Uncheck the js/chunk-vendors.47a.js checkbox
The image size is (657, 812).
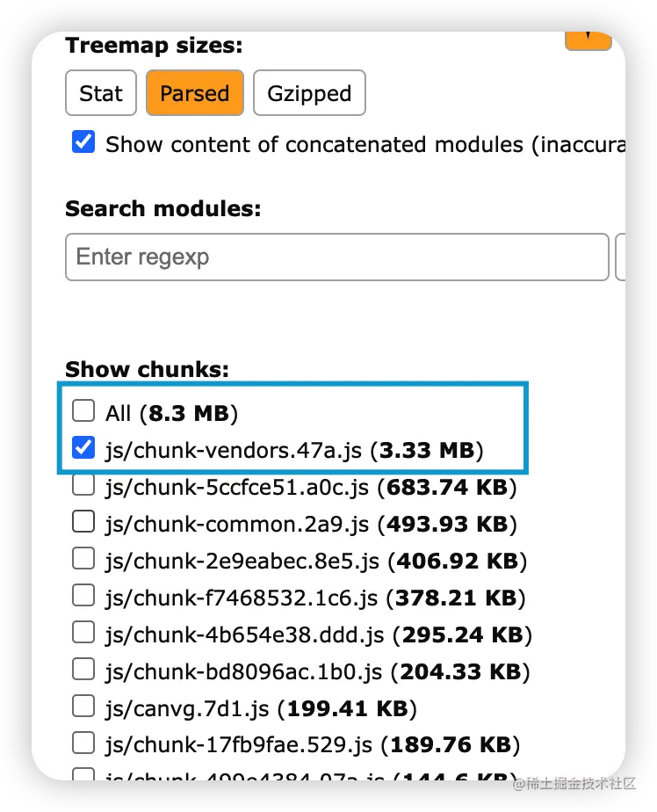coord(83,448)
